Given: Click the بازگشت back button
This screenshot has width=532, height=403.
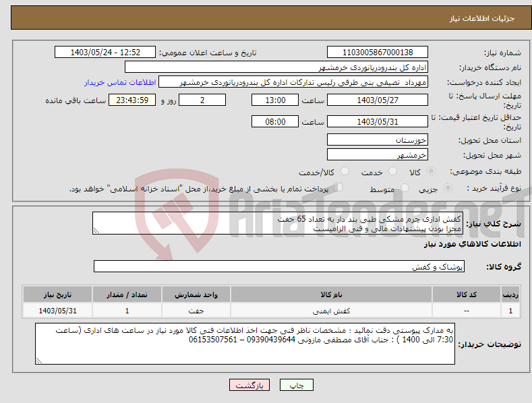Looking at the screenshot, I should tap(249, 385).
